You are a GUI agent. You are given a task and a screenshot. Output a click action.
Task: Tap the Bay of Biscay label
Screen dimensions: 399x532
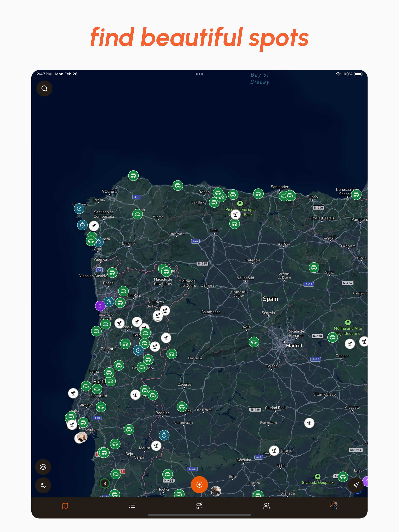click(260, 78)
